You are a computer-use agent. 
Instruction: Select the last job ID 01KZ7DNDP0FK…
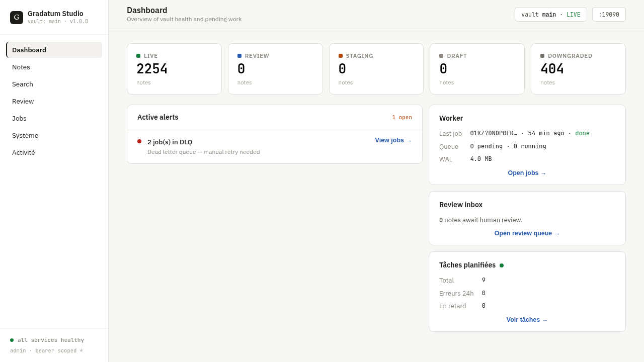click(494, 133)
